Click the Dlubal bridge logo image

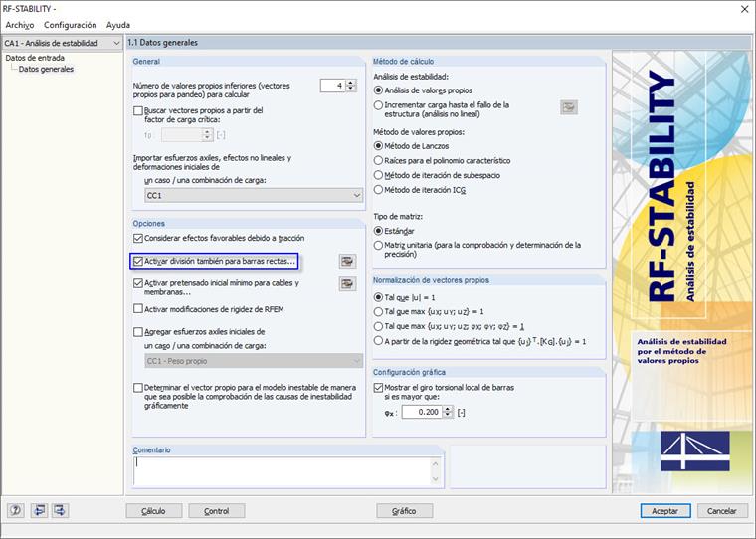click(x=694, y=450)
